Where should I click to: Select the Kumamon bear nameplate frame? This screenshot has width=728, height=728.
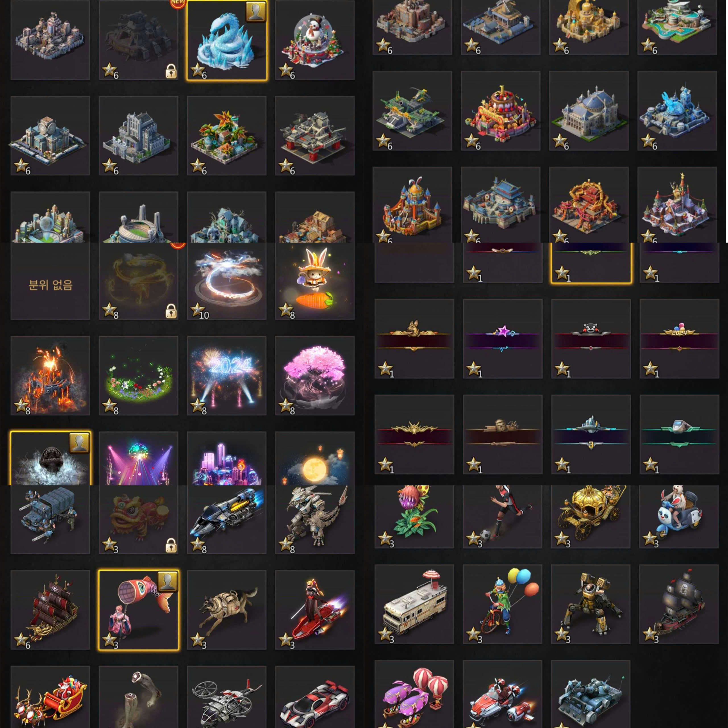(x=591, y=339)
